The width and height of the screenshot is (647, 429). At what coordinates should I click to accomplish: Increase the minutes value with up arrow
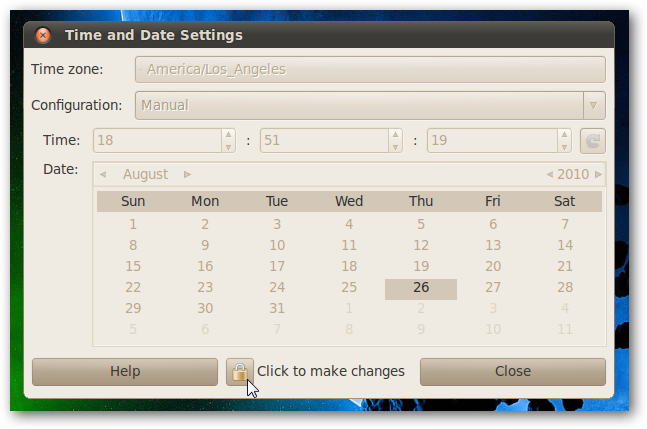tap(395, 134)
